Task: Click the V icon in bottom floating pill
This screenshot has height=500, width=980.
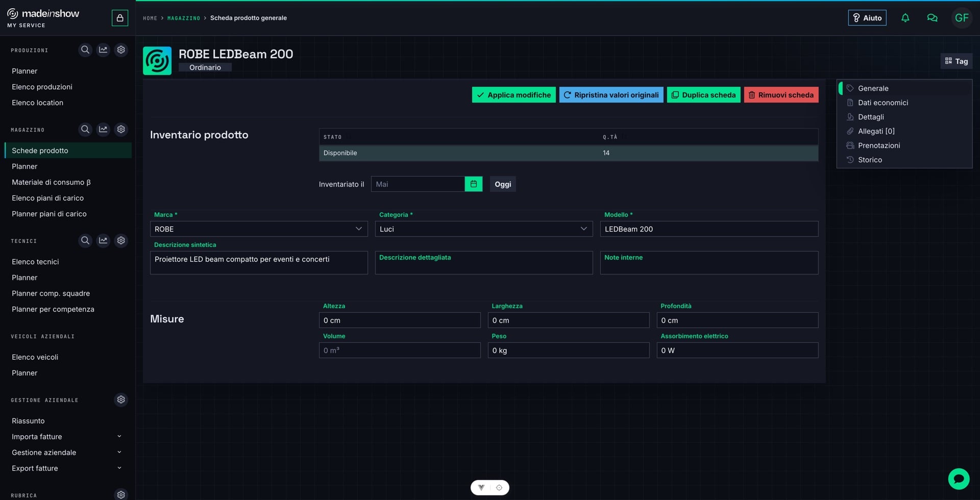Action: click(481, 488)
